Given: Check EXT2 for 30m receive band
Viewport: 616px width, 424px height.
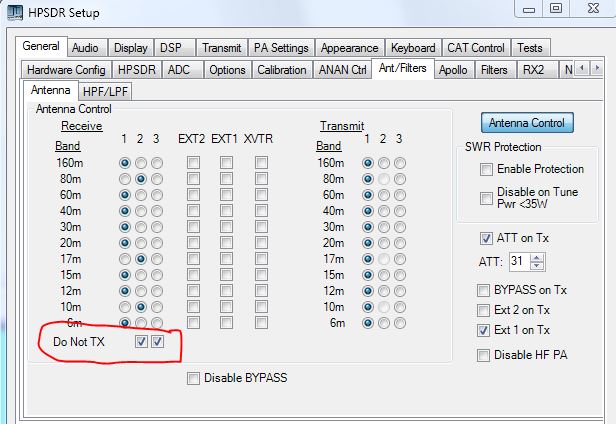Looking at the screenshot, I should tap(193, 227).
